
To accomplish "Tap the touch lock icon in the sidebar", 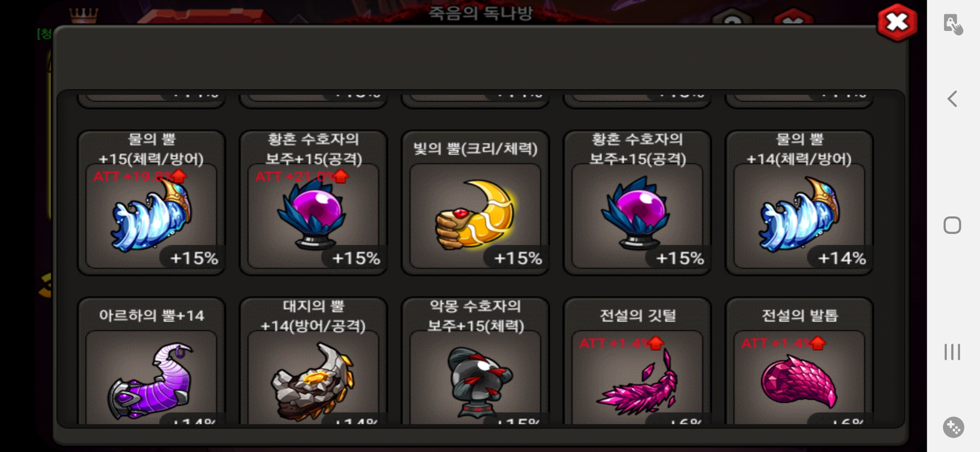I will pyautogui.click(x=953, y=24).
